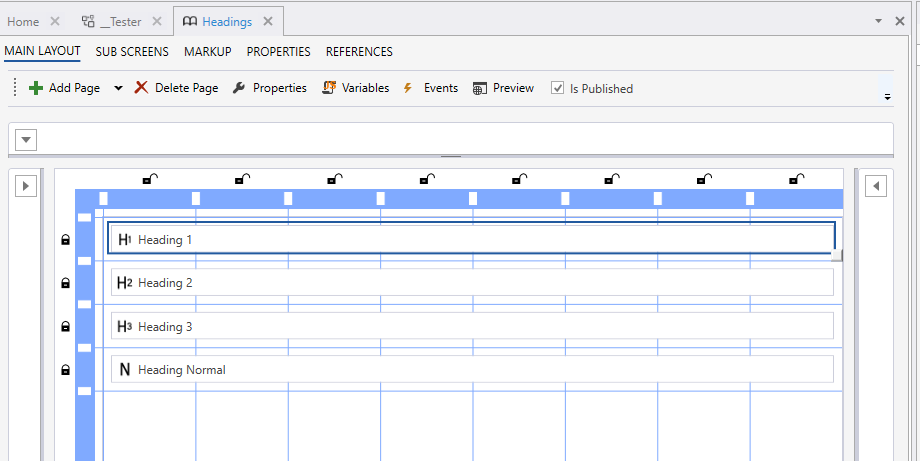Toggle the row lock beside Heading Normal
The width and height of the screenshot is (920, 461).
coord(66,370)
